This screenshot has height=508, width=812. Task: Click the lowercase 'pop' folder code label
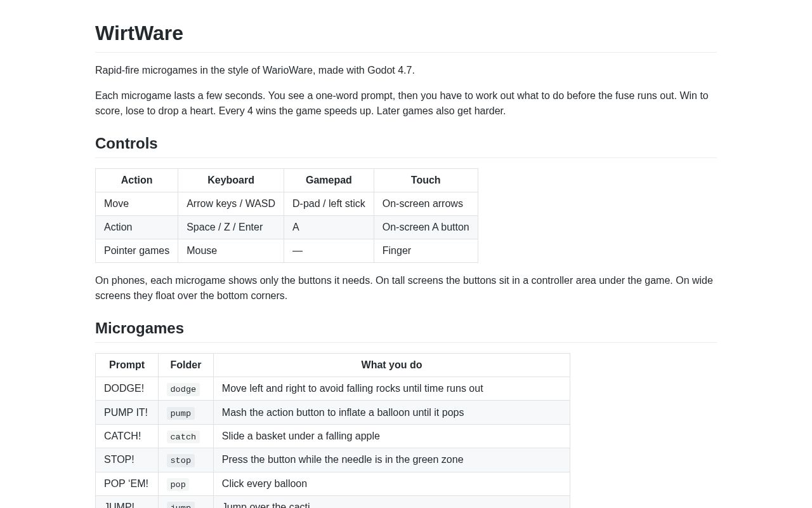tap(178, 485)
